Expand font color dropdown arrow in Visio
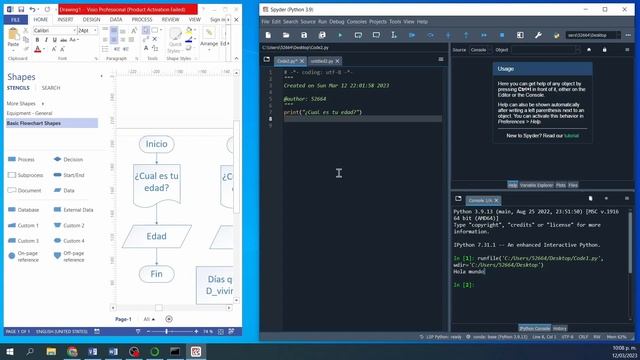This screenshot has width=640, height=360. (44, 49)
